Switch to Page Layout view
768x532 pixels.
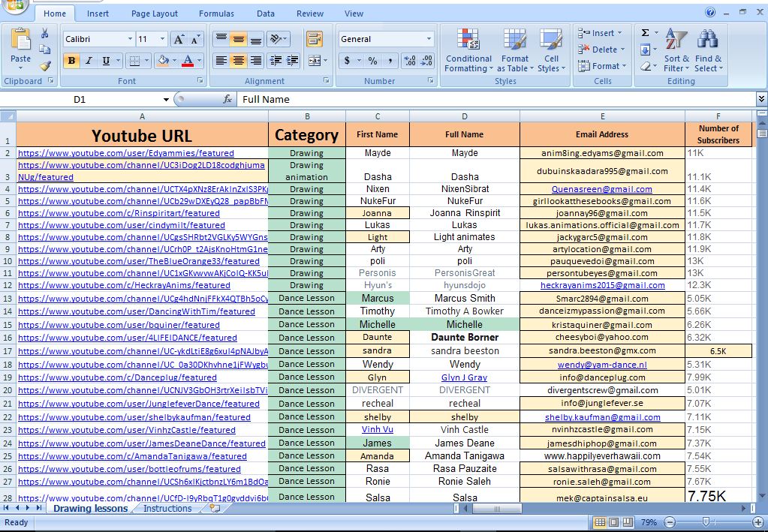pos(613,522)
